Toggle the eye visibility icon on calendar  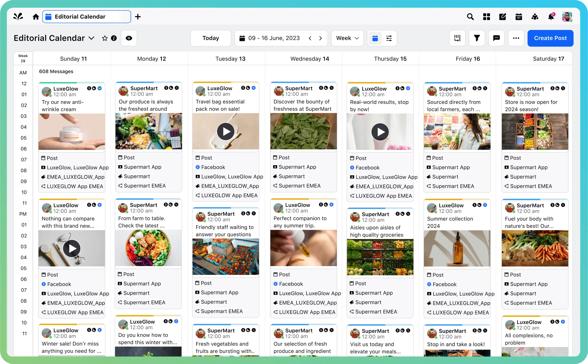tap(129, 38)
